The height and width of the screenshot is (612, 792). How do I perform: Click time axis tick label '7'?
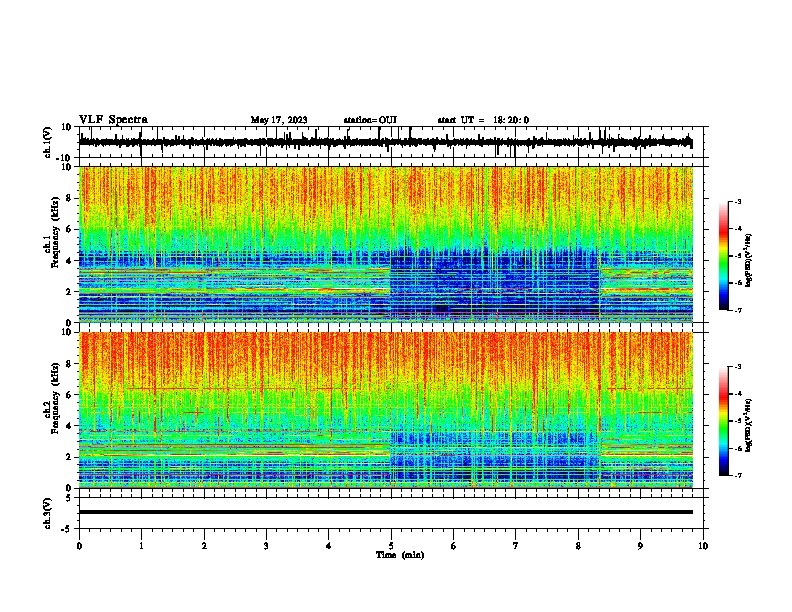tap(516, 546)
